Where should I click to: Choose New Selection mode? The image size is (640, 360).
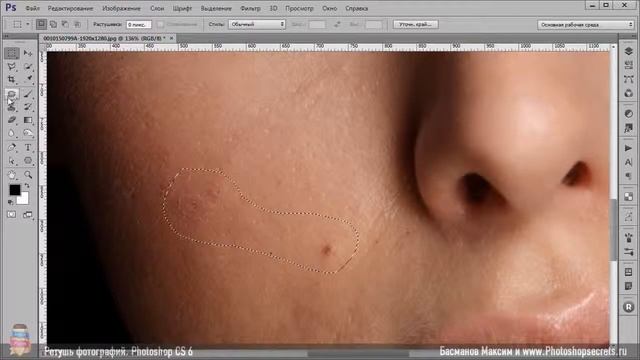[x=41, y=24]
